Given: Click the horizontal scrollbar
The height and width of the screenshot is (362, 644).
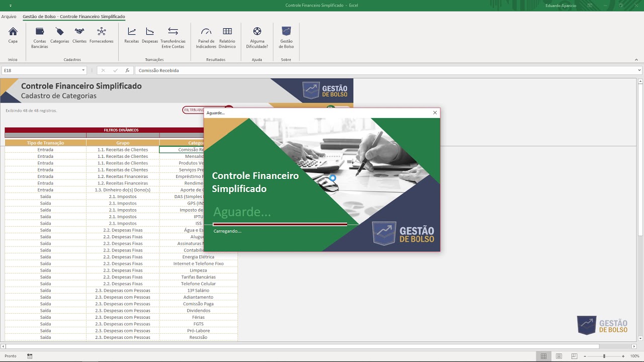Looking at the screenshot, I should click(302, 346).
